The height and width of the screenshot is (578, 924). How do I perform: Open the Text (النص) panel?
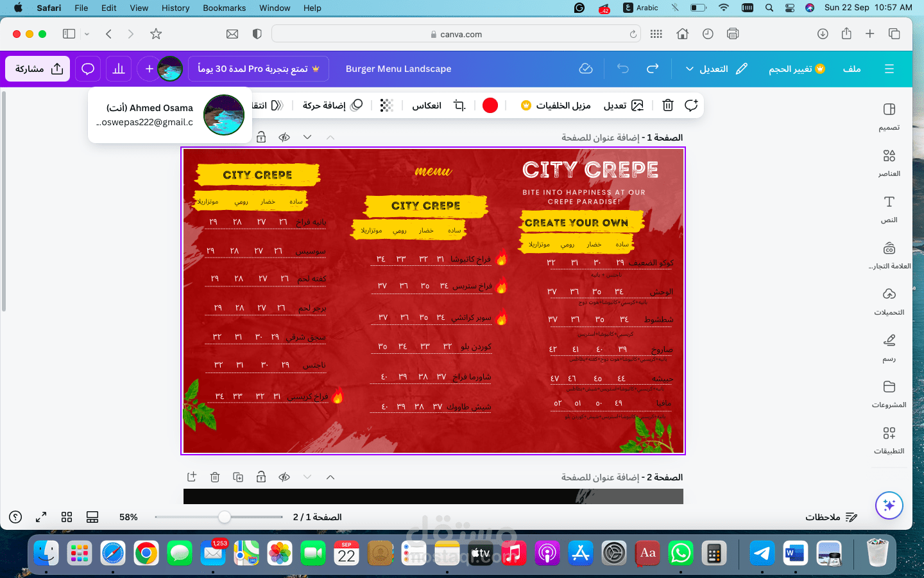(x=889, y=209)
